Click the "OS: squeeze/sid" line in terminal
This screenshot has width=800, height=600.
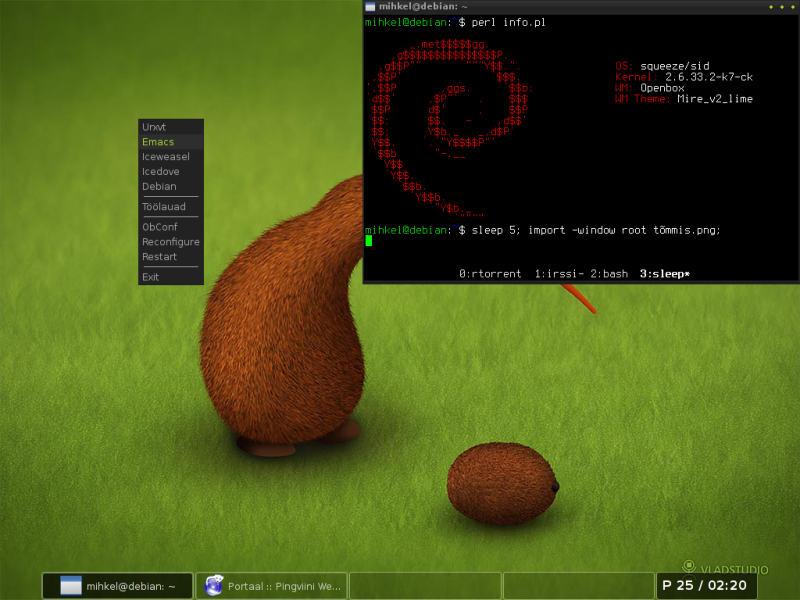[662, 66]
